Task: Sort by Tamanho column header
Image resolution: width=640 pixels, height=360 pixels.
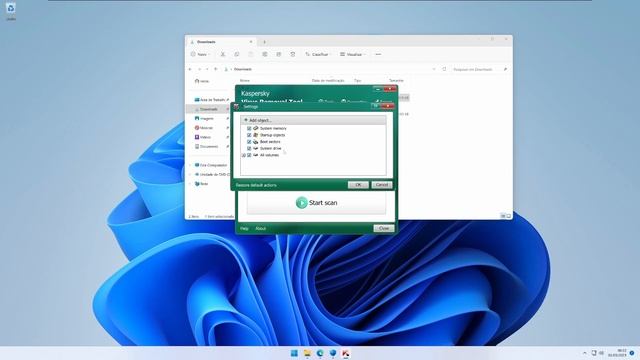Action: 396,81
